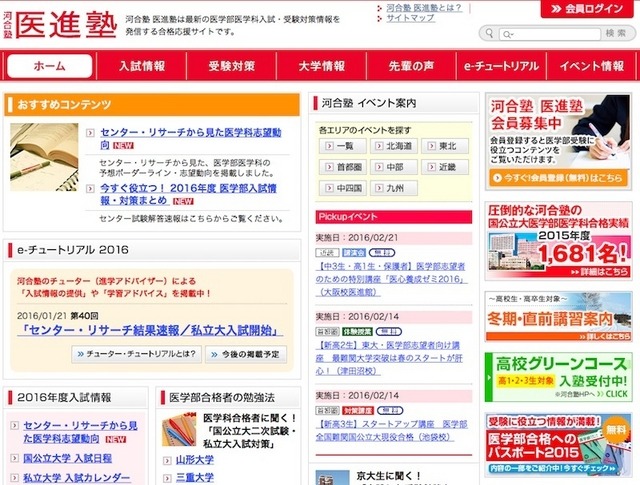
Task: Open the 高校グリーンコース 入塾受付中 banner
Action: (x=558, y=378)
